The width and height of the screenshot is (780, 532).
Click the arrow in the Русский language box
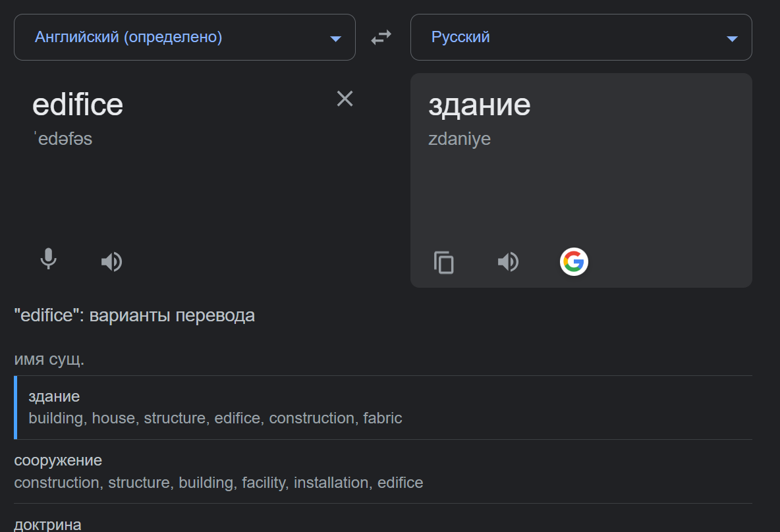pos(732,39)
